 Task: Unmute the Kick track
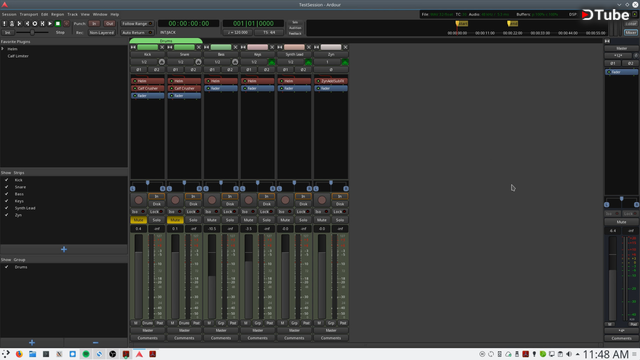click(139, 220)
